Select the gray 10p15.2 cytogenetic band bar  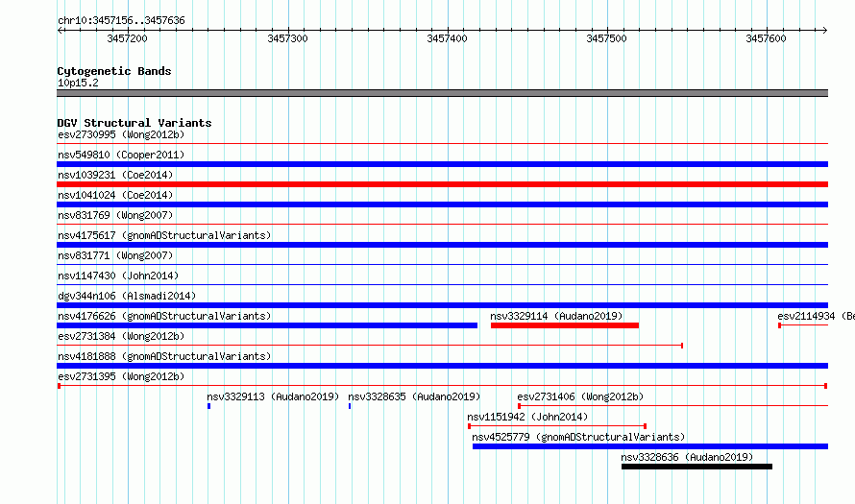442,93
